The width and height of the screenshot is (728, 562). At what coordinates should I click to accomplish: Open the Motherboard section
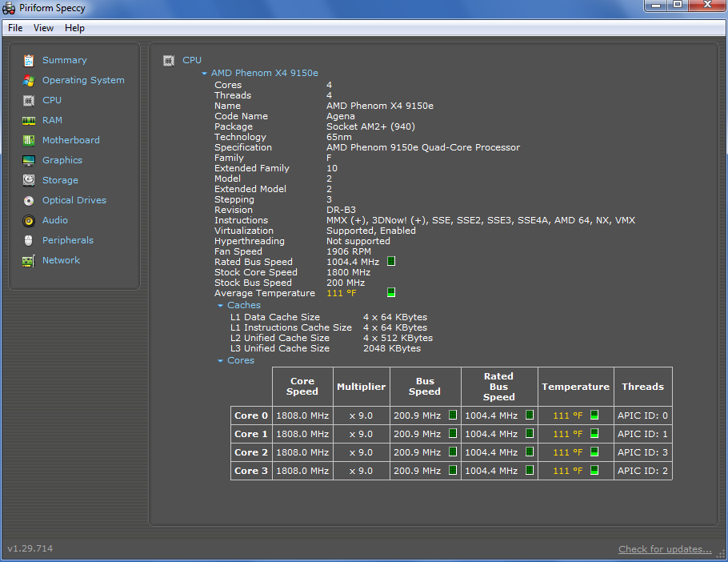pos(71,140)
